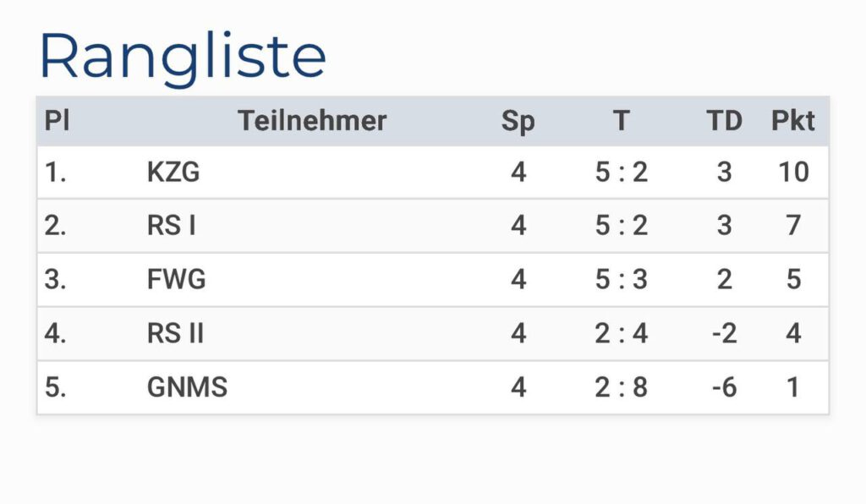This screenshot has width=866, height=504.
Task: Click the Pkt column header
Action: pyautogui.click(x=792, y=121)
